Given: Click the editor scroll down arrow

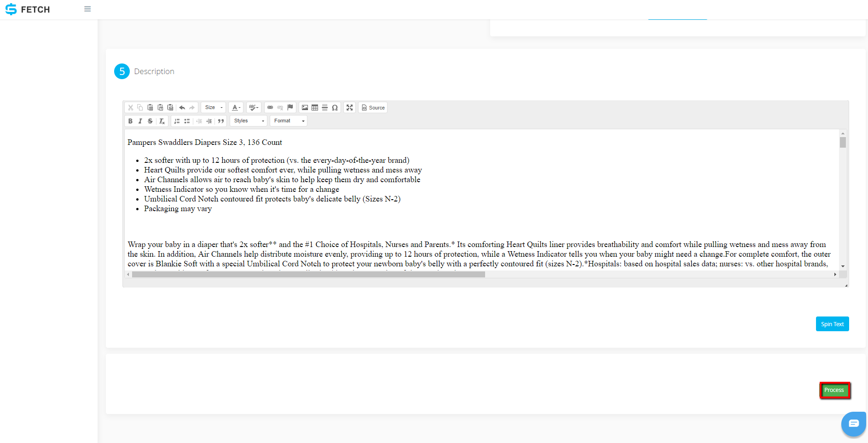Looking at the screenshot, I should point(843,266).
